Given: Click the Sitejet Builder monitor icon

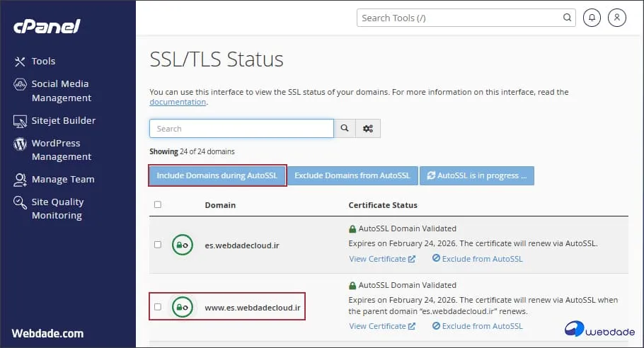Looking at the screenshot, I should (20, 121).
